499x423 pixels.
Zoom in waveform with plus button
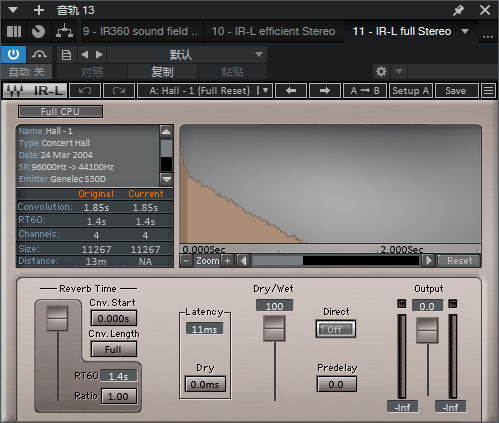pos(228,261)
